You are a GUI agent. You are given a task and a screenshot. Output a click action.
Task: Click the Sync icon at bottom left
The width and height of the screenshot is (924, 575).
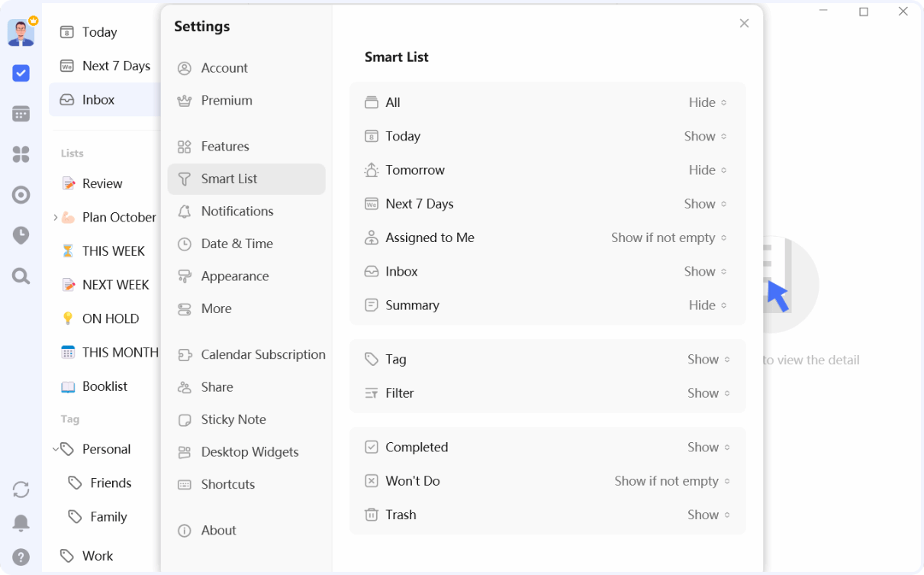[x=21, y=489]
